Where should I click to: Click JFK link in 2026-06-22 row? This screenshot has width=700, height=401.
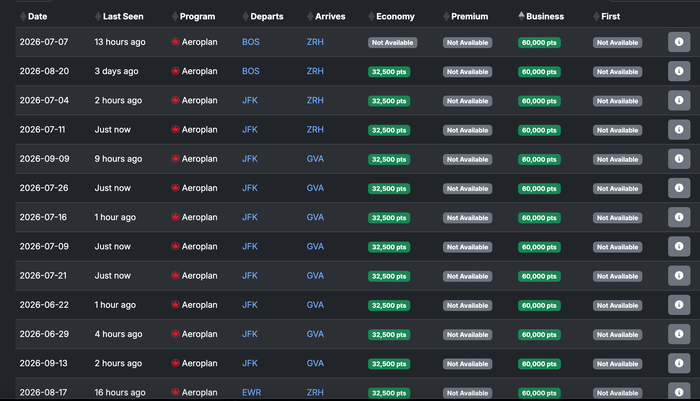click(250, 305)
